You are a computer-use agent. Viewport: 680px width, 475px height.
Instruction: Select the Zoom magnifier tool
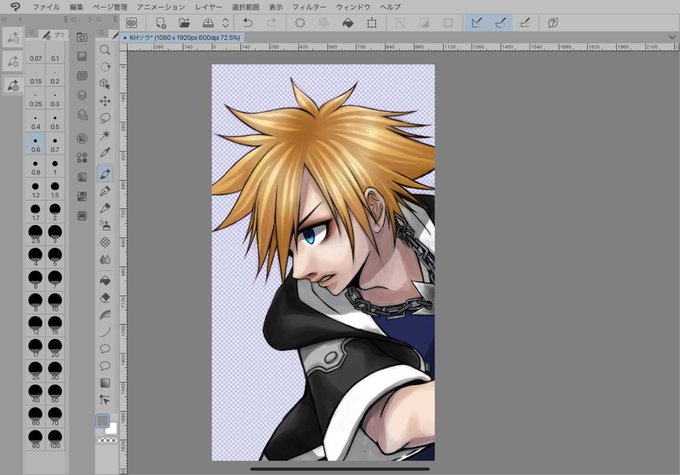tap(105, 50)
